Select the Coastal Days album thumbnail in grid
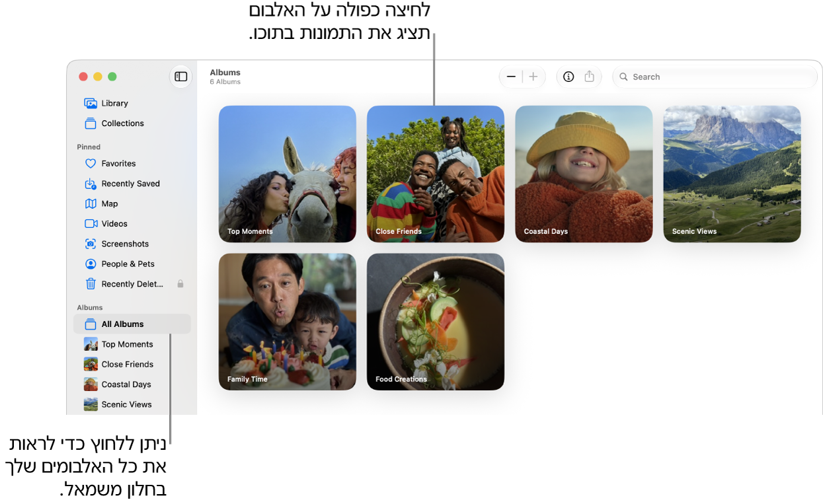The width and height of the screenshot is (823, 504). pos(584,174)
